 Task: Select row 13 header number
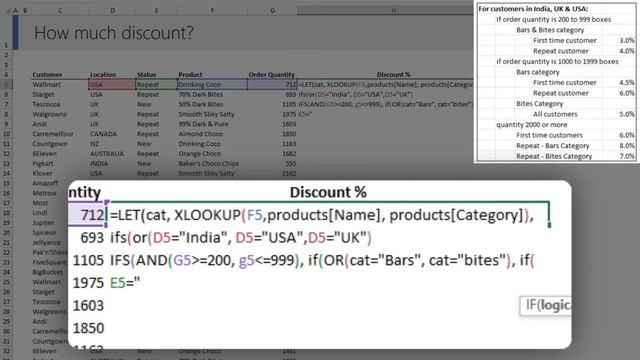(x=6, y=164)
